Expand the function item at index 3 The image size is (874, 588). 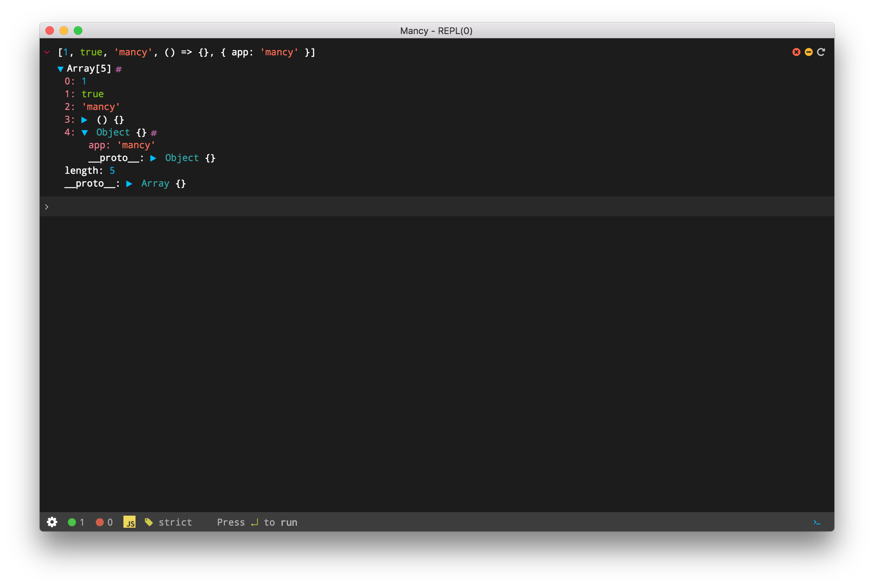84,120
